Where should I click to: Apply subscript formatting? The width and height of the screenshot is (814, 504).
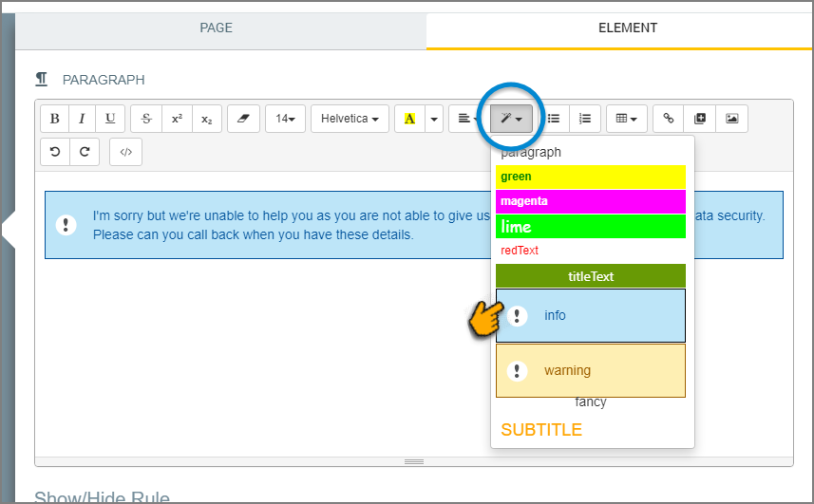click(207, 119)
